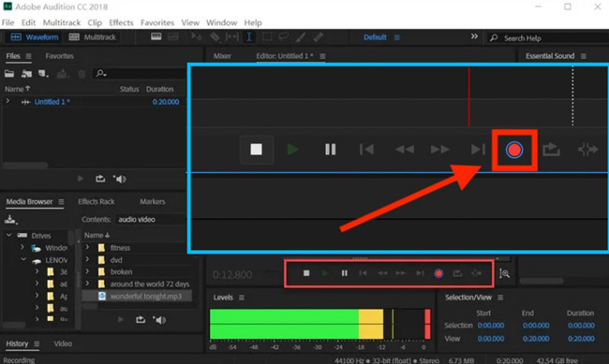Switch to Multitrack view
Viewport: 609px width, 364px height.
93,37
